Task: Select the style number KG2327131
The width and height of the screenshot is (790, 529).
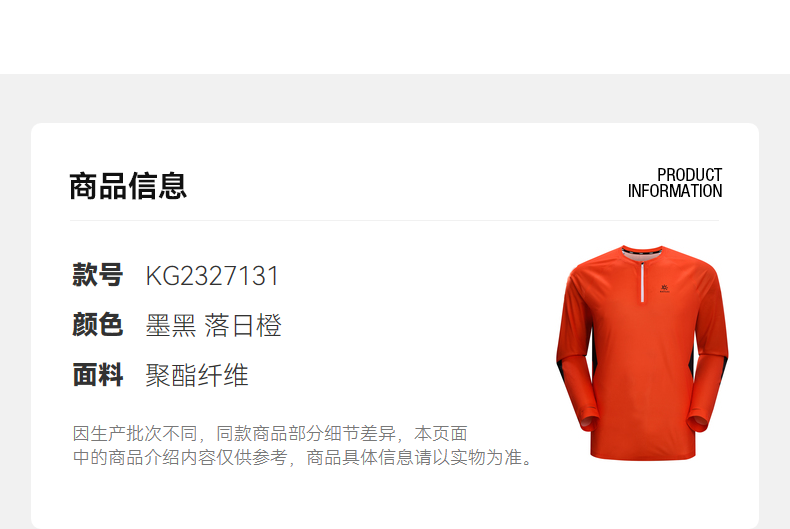Action: click(212, 276)
